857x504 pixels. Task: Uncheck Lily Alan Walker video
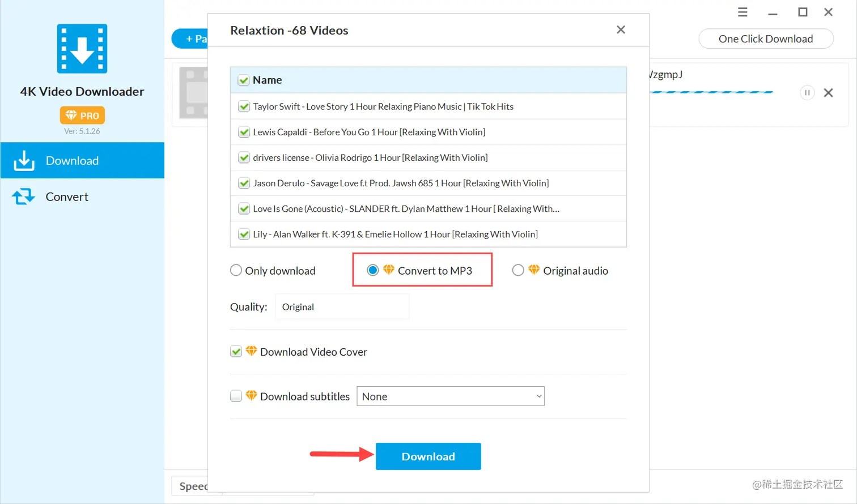244,234
